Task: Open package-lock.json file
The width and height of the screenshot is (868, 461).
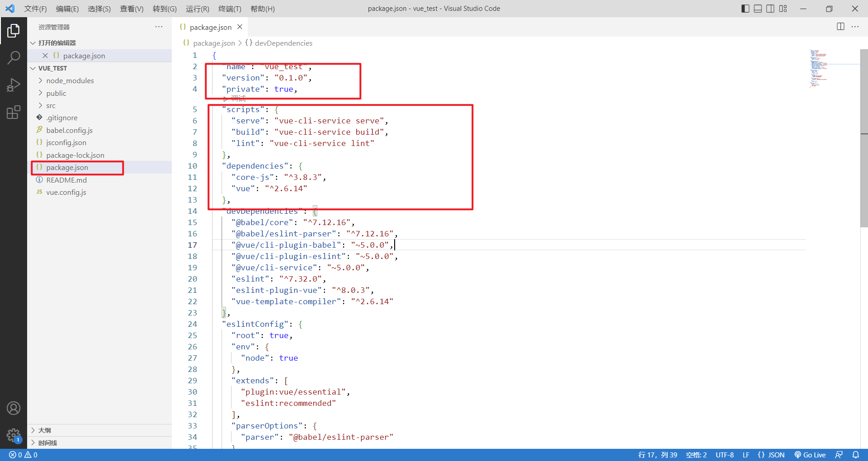Action: [x=99, y=155]
